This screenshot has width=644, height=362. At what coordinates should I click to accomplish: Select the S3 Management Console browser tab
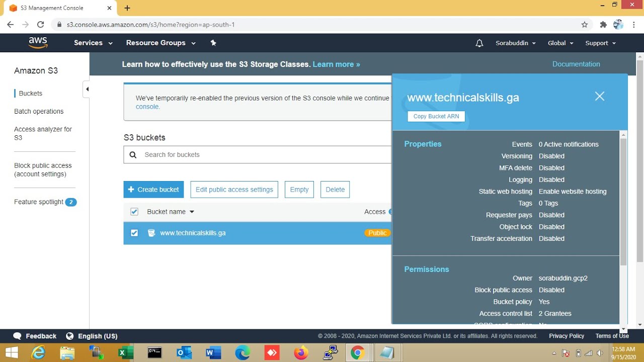click(x=59, y=8)
